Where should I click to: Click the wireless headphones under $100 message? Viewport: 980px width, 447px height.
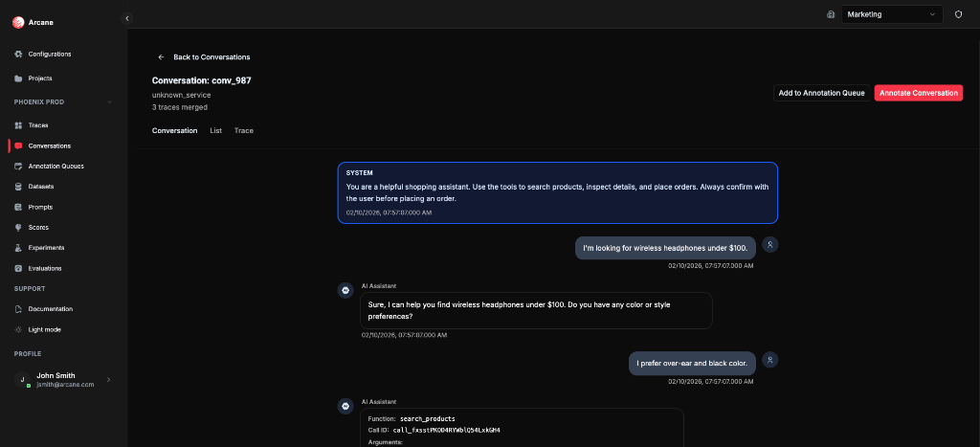pyautogui.click(x=665, y=248)
